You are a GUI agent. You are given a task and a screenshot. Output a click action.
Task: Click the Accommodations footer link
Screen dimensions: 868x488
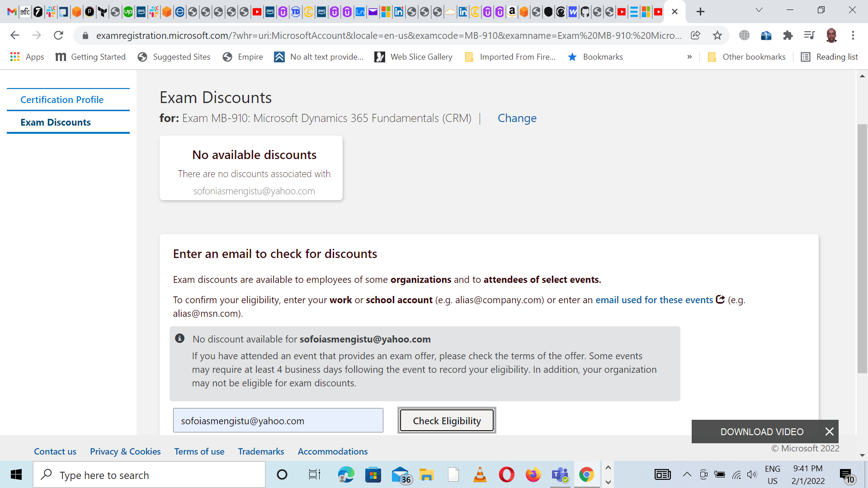[333, 451]
